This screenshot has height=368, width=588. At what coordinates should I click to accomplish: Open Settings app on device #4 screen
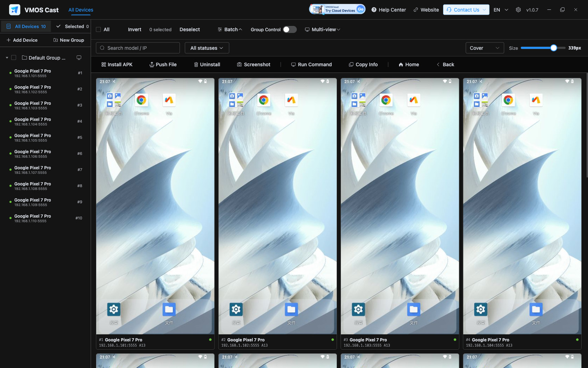click(x=481, y=310)
